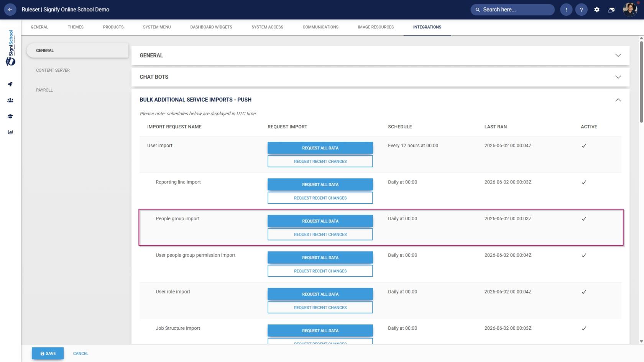The width and height of the screenshot is (644, 362).
Task: Click the SCHEDULE column header
Action: pyautogui.click(x=400, y=127)
